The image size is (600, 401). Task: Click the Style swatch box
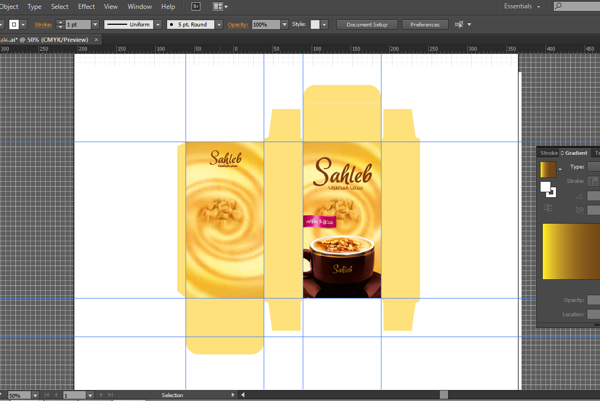click(x=316, y=24)
